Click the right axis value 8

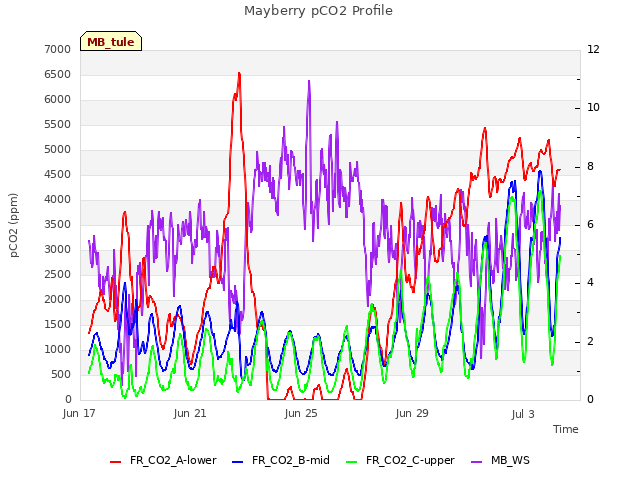pyautogui.click(x=590, y=167)
